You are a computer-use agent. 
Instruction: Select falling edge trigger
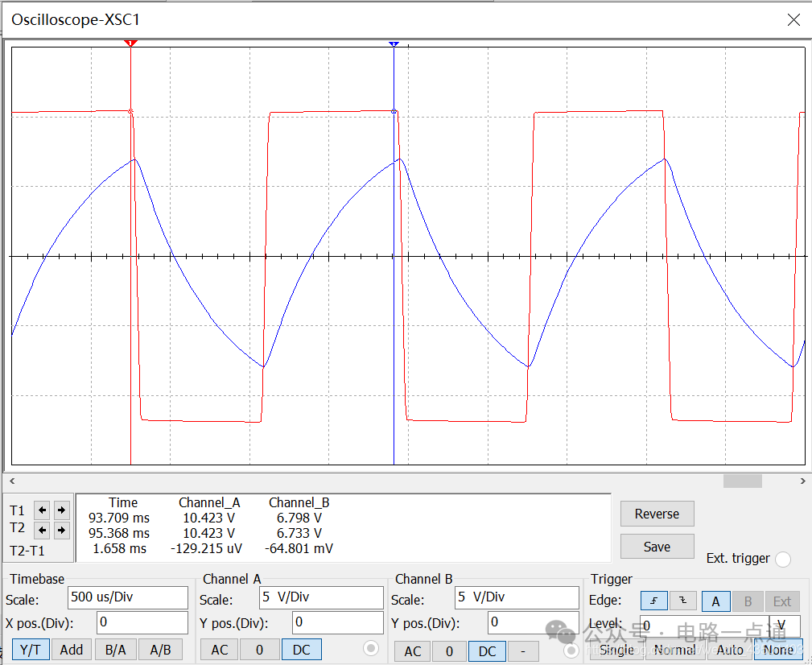(683, 601)
